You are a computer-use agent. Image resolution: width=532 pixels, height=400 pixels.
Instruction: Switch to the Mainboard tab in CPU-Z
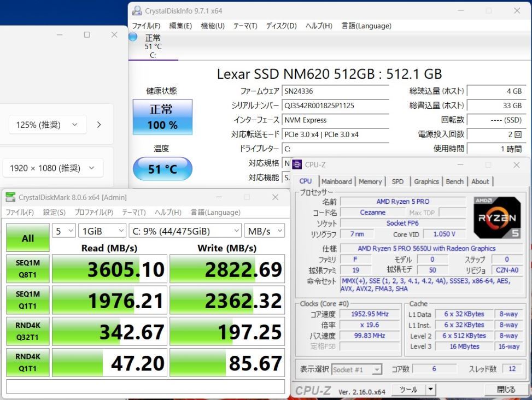click(336, 181)
